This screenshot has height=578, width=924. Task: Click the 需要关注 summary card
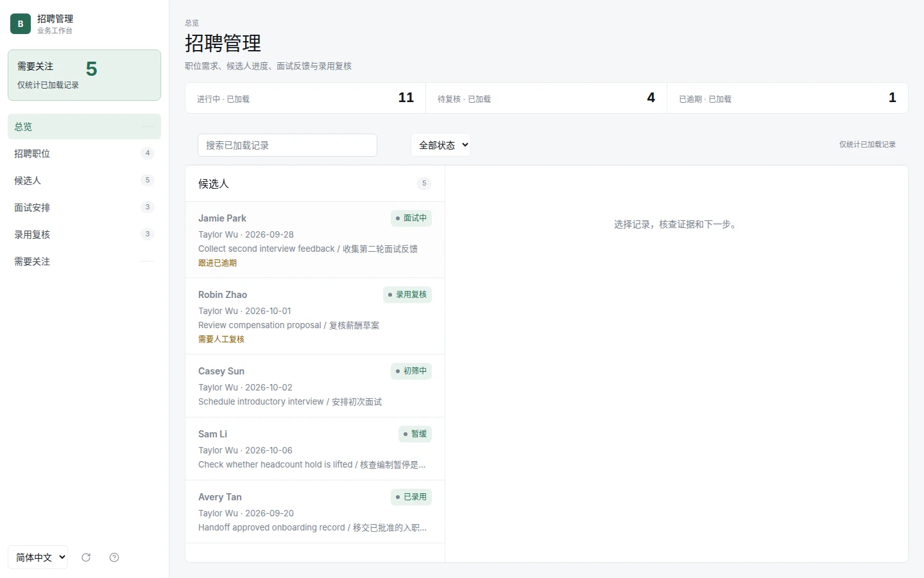84,75
